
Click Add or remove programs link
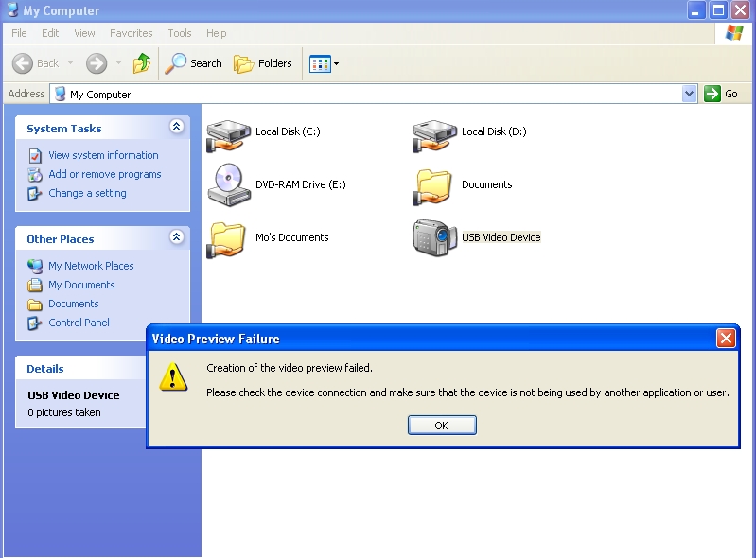pyautogui.click(x=105, y=174)
